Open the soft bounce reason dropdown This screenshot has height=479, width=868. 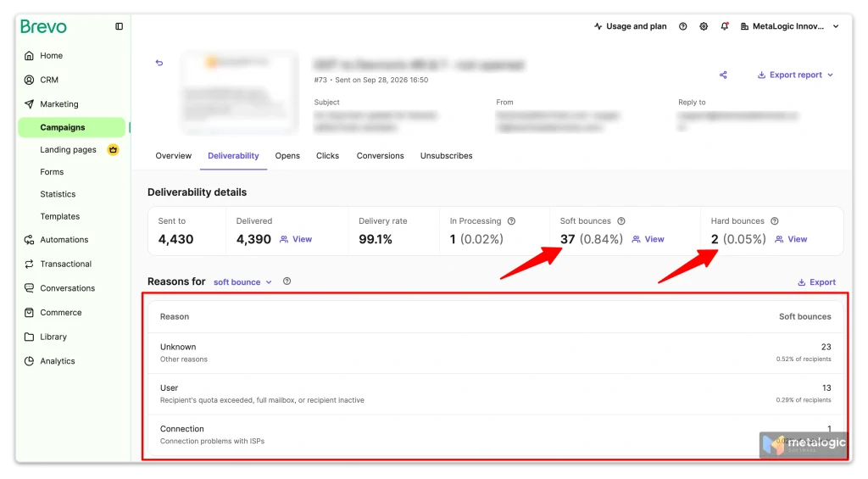[242, 281]
